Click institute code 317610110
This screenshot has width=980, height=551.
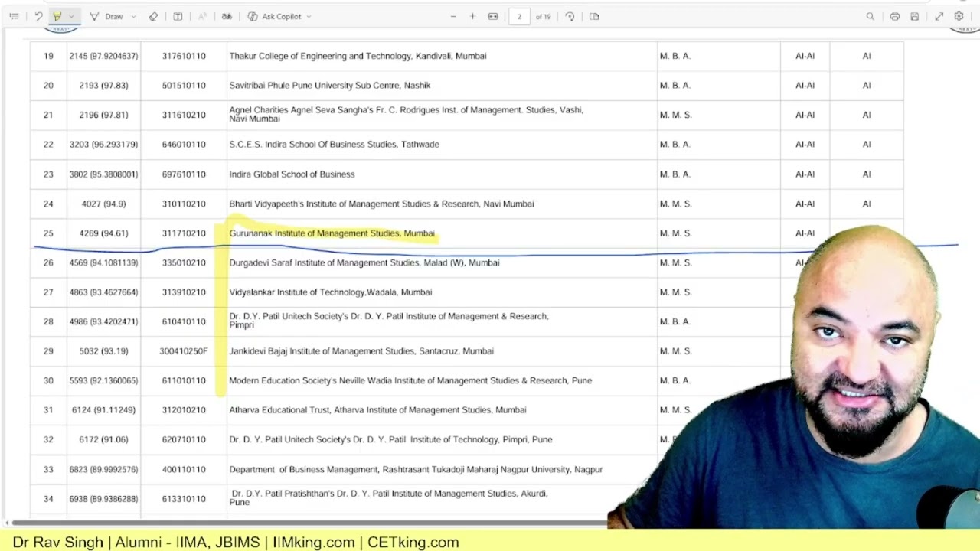pyautogui.click(x=184, y=56)
